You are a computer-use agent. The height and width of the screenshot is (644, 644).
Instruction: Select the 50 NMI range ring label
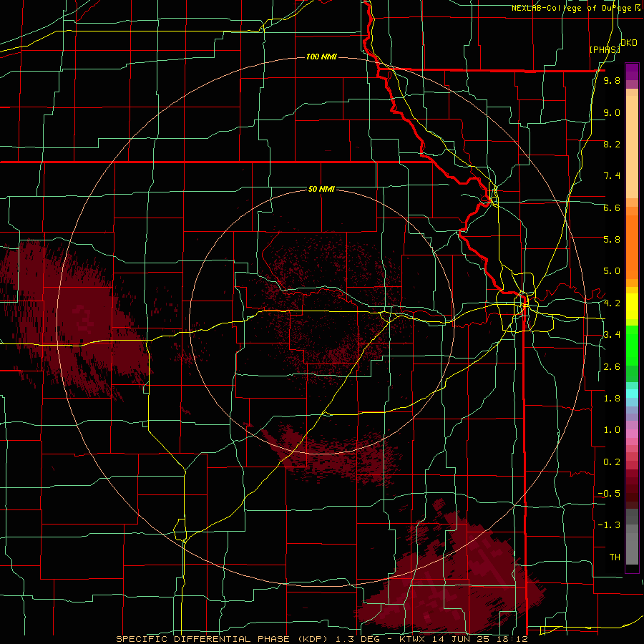[321, 189]
